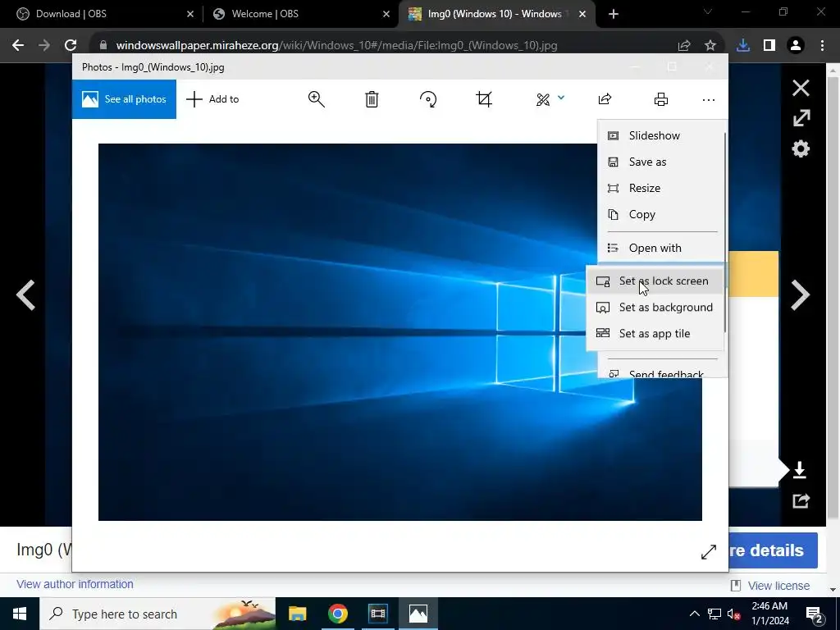Viewport: 840px width, 630px height.
Task: Select Set as app tile
Action: pos(655,333)
